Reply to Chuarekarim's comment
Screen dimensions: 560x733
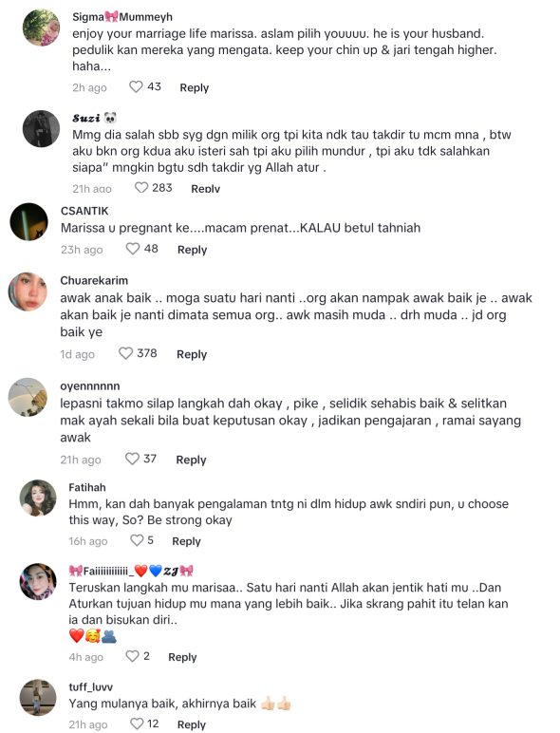(192, 354)
